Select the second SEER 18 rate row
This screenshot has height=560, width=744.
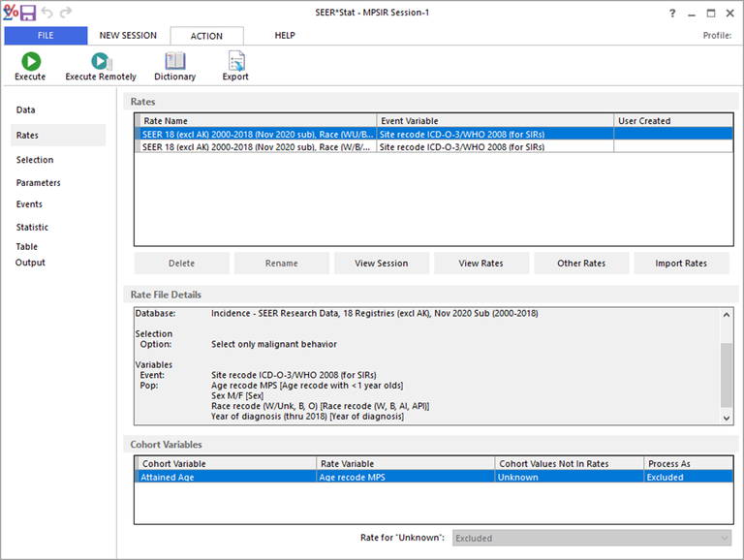point(258,148)
